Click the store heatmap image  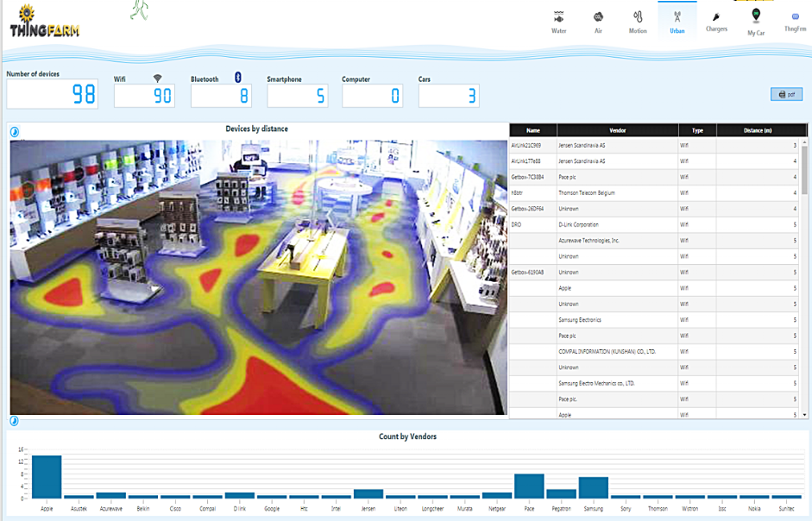click(x=258, y=278)
